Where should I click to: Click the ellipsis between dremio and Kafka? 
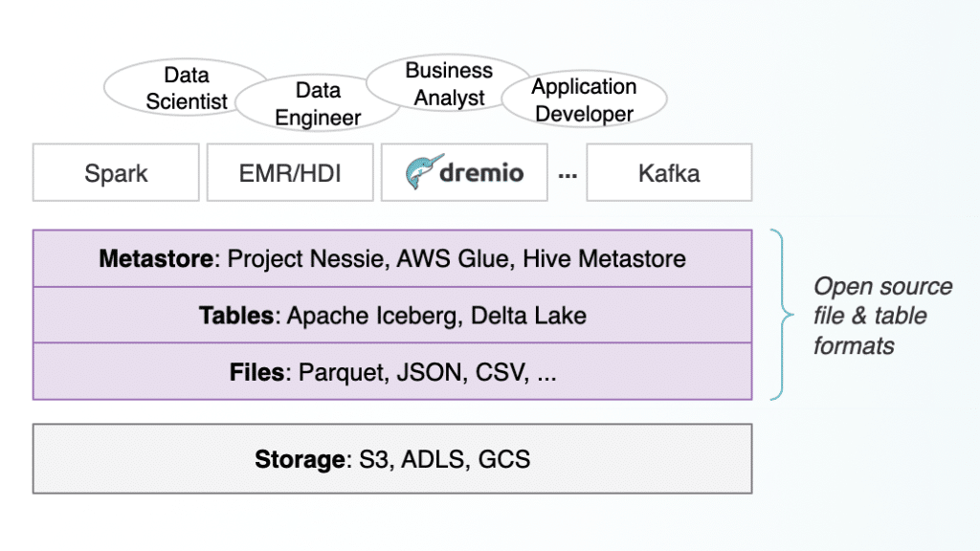coord(568,176)
